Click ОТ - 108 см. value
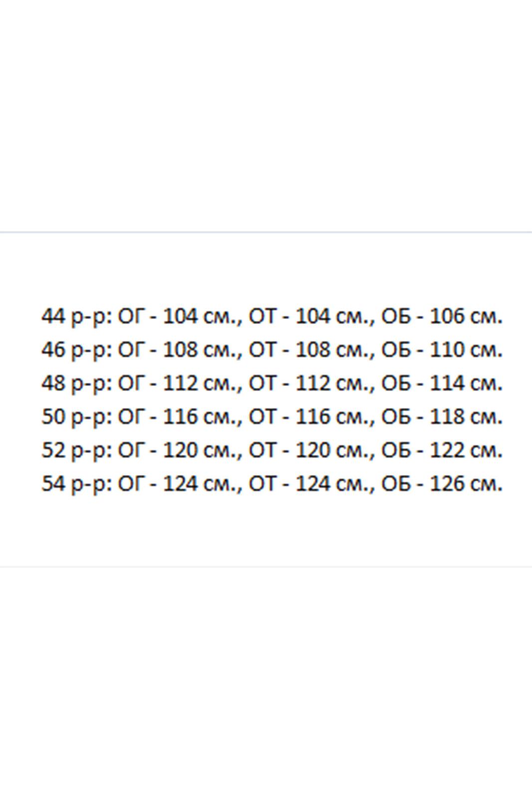Screen dimensions: 532x799 [x=310, y=350]
